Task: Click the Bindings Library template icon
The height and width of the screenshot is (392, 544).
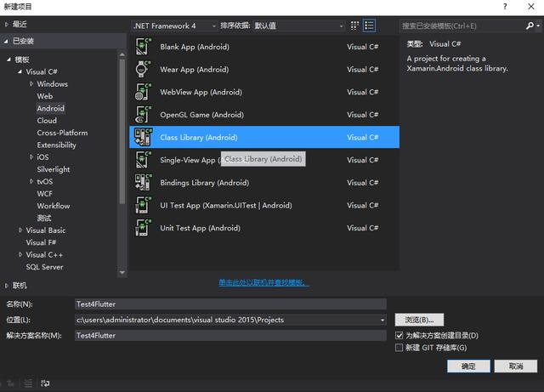Action: coord(143,183)
